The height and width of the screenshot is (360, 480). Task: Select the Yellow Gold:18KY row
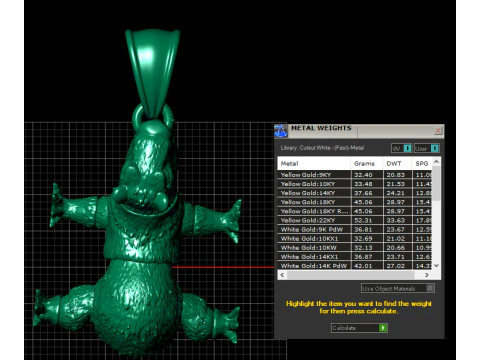click(355, 202)
